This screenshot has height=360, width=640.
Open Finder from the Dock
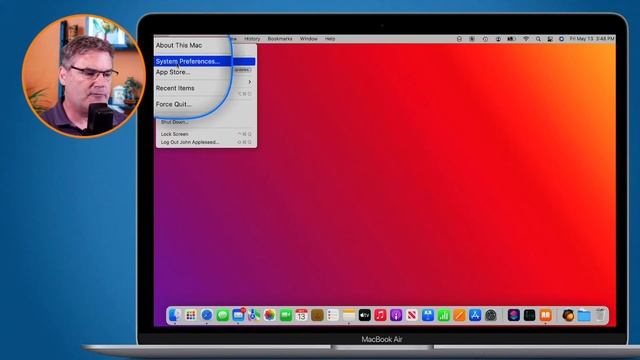tap(175, 315)
